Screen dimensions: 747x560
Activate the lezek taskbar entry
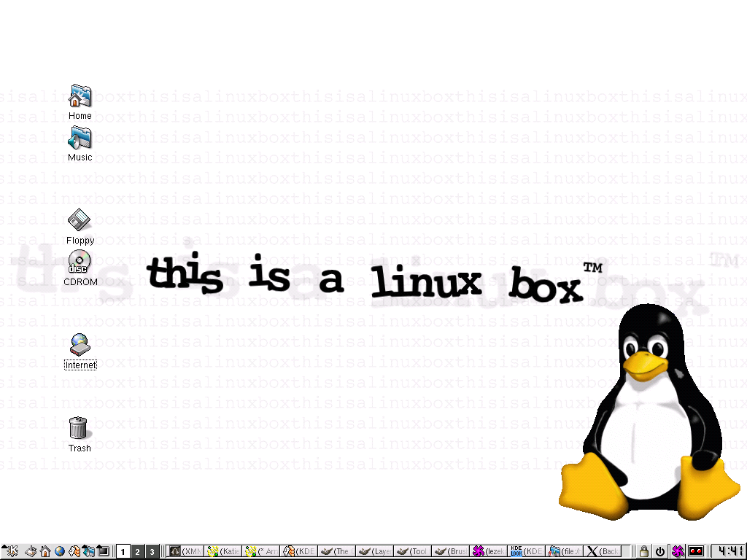pos(489,551)
